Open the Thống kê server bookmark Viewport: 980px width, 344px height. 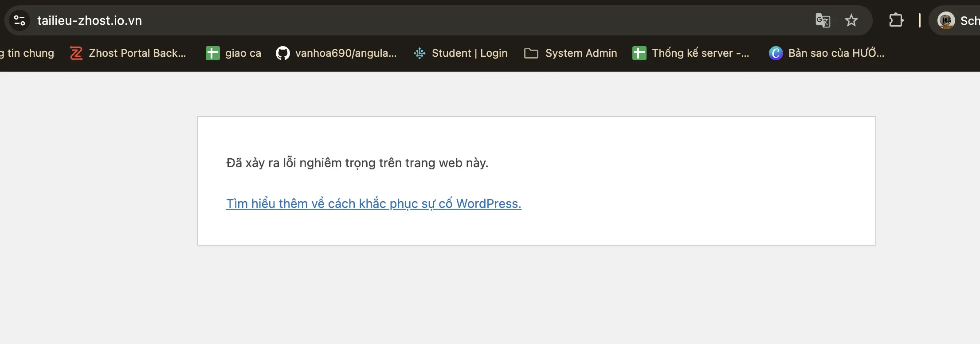tap(691, 53)
